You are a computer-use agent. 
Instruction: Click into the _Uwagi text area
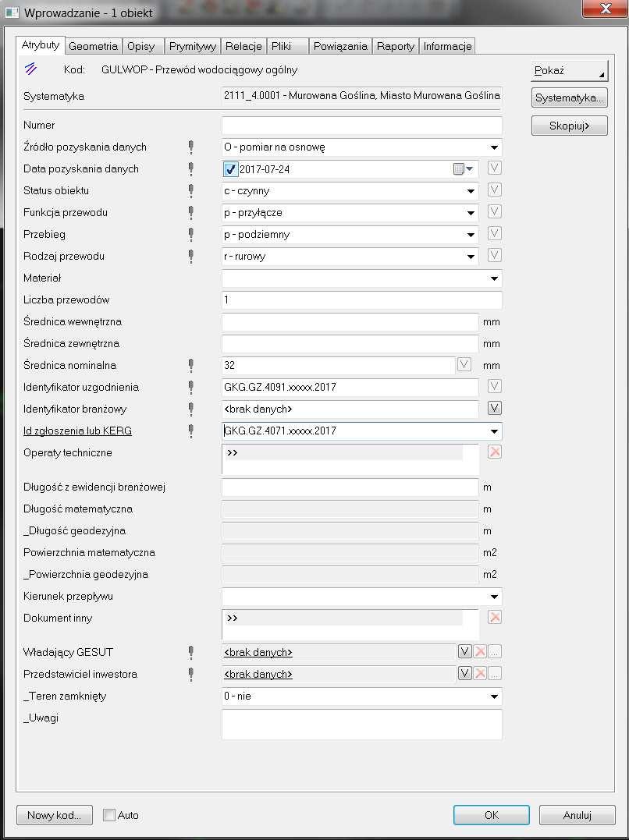pos(362,725)
